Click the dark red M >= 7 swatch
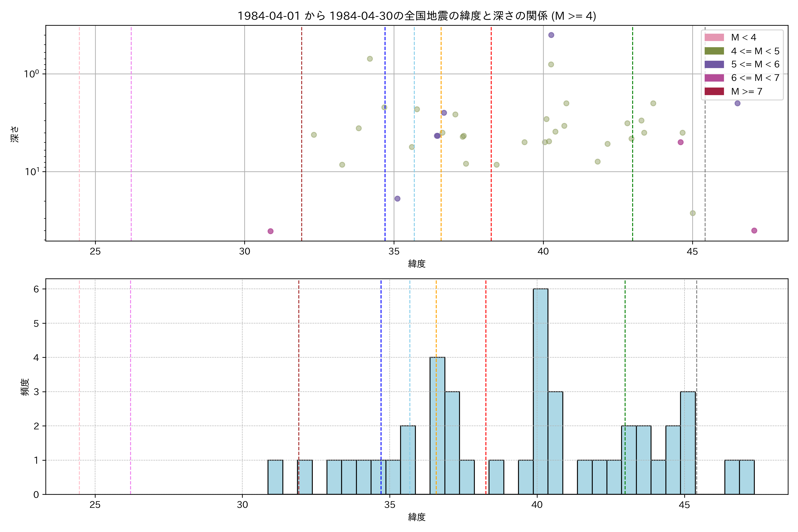Screen dimensions: 798x532 (x=714, y=91)
